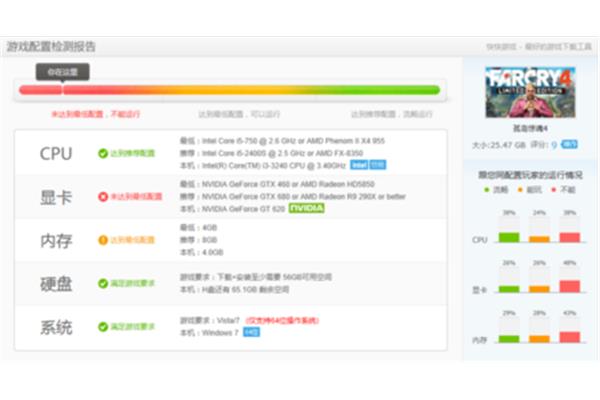The image size is (600, 400).
Task: Click the orange legend dot
Action: (520, 189)
